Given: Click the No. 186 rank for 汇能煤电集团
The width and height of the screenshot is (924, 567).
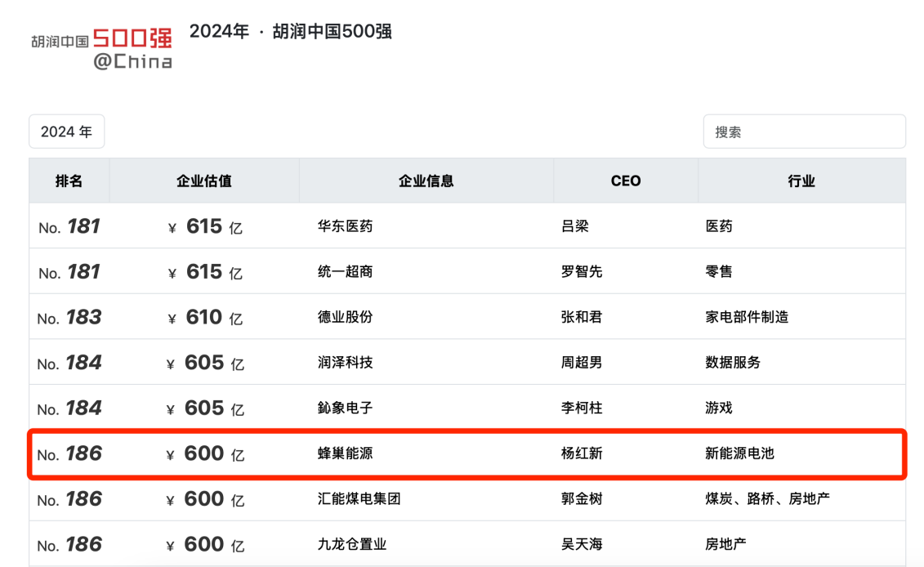Looking at the screenshot, I should pyautogui.click(x=69, y=498).
